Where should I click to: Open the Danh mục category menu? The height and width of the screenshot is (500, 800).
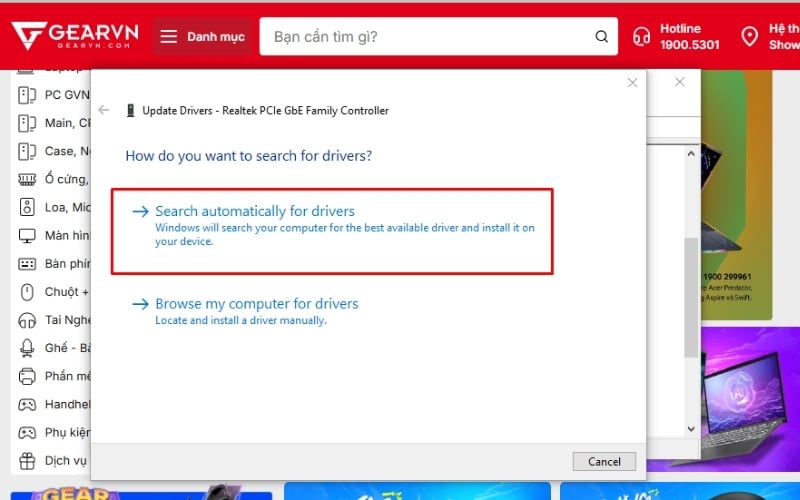click(x=203, y=37)
